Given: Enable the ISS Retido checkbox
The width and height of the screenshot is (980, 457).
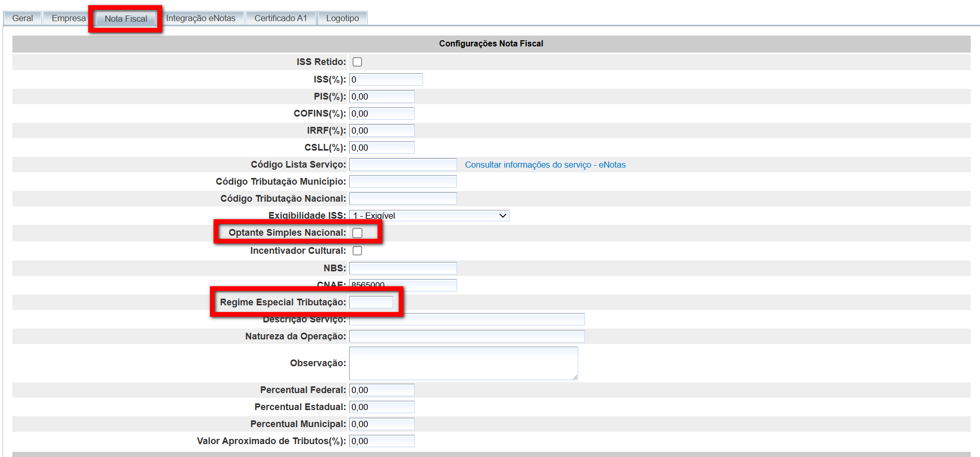Looking at the screenshot, I should click(x=357, y=62).
